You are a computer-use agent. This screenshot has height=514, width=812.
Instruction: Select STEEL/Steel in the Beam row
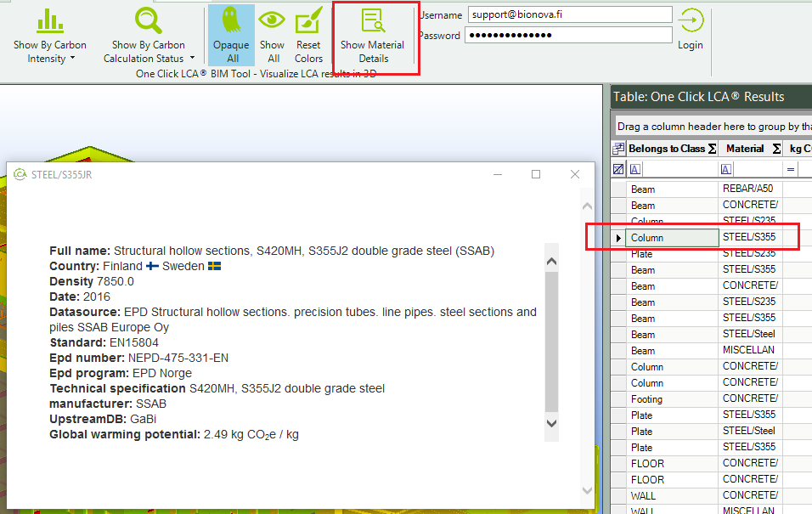click(x=750, y=334)
